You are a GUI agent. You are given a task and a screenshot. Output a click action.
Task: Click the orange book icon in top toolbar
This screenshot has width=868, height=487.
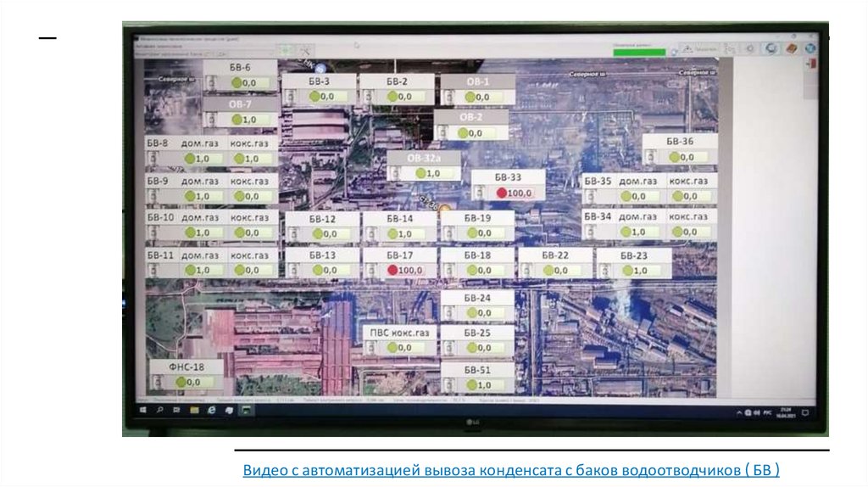pos(793,48)
